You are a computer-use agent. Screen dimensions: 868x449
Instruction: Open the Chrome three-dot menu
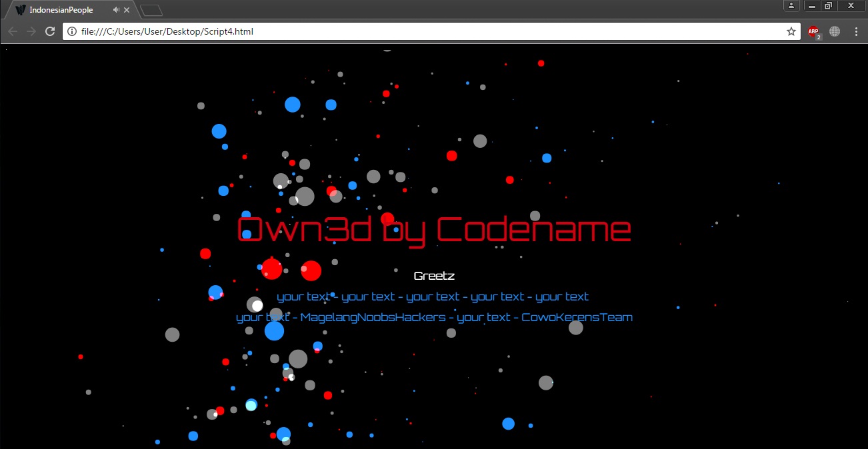(856, 31)
